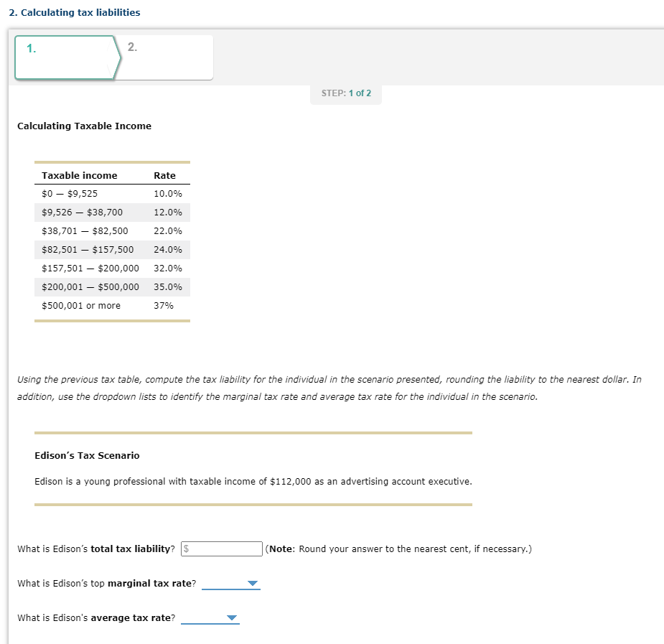This screenshot has height=644, width=664.
Task: Select the 24.0% tax bracket row
Action: coord(111,249)
